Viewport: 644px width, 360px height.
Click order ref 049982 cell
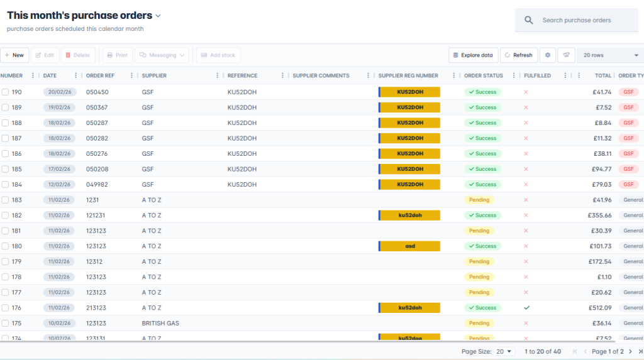pos(97,184)
